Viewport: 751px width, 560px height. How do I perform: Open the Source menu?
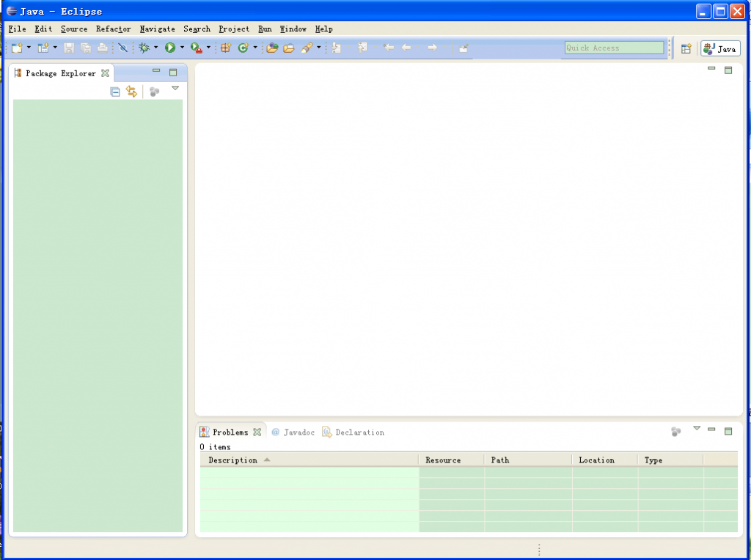click(x=74, y=29)
